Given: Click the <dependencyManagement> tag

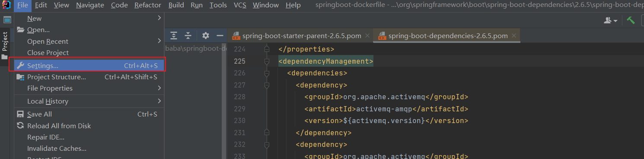Looking at the screenshot, I should [325, 61].
